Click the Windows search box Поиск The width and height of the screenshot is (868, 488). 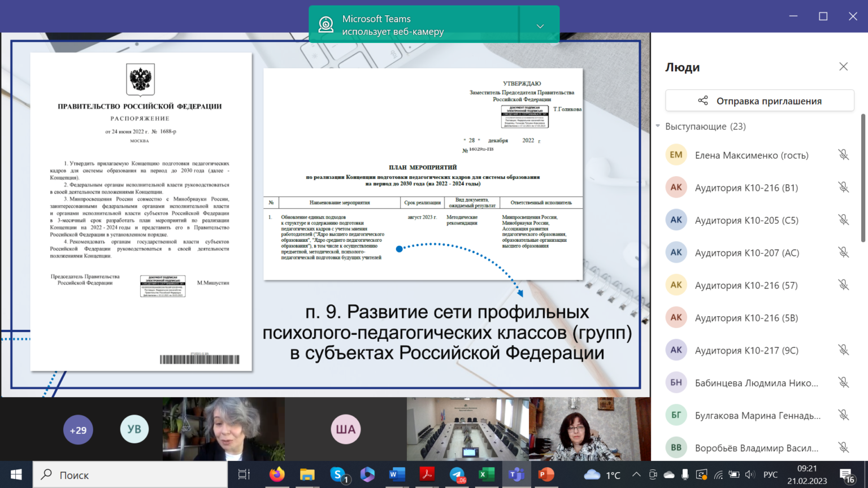[131, 474]
